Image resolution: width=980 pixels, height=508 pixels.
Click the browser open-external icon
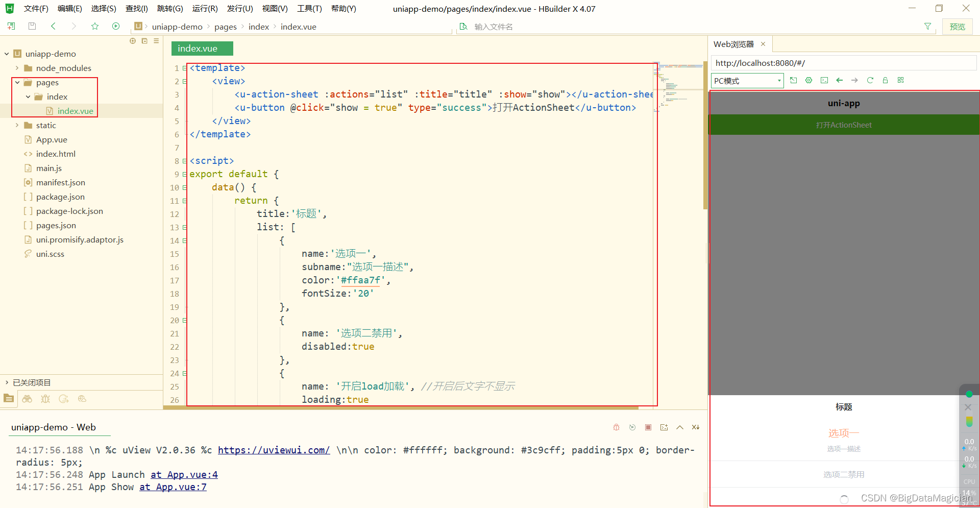click(793, 80)
